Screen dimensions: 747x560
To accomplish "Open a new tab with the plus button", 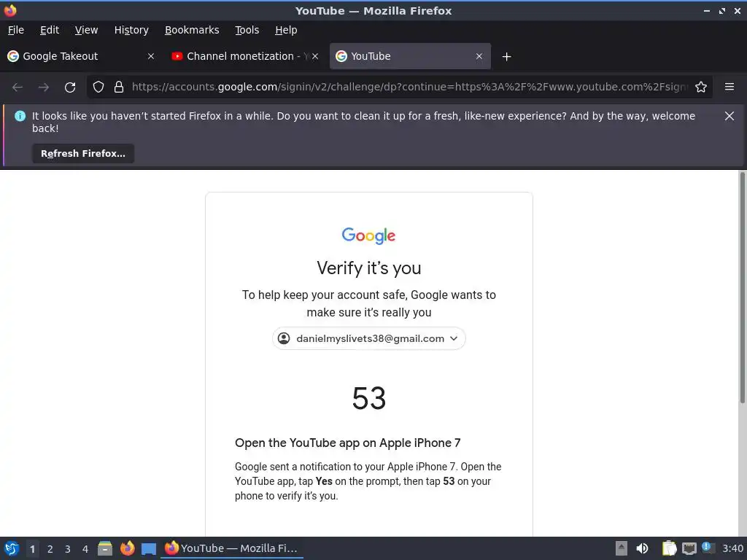I will tap(506, 57).
